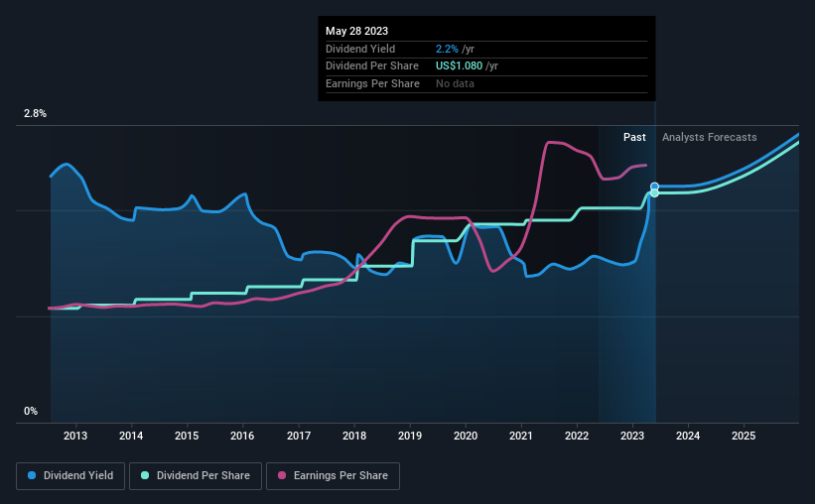The width and height of the screenshot is (815, 504).
Task: Select the 2024 x-axis label
Action: click(688, 436)
